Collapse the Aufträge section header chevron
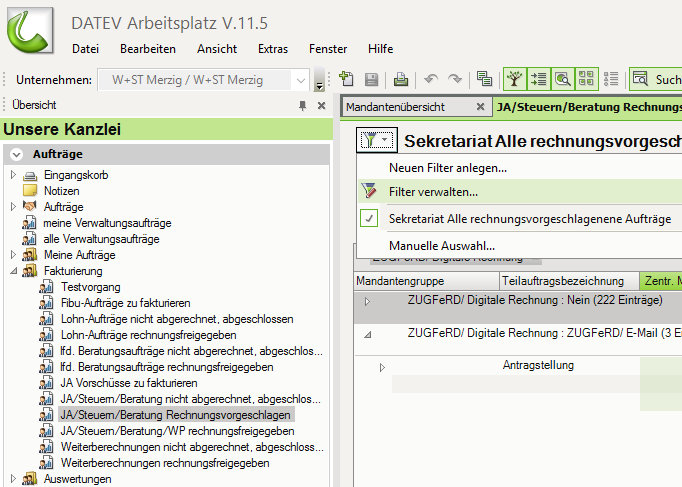Viewport: 682px width, 487px height. 17,154
